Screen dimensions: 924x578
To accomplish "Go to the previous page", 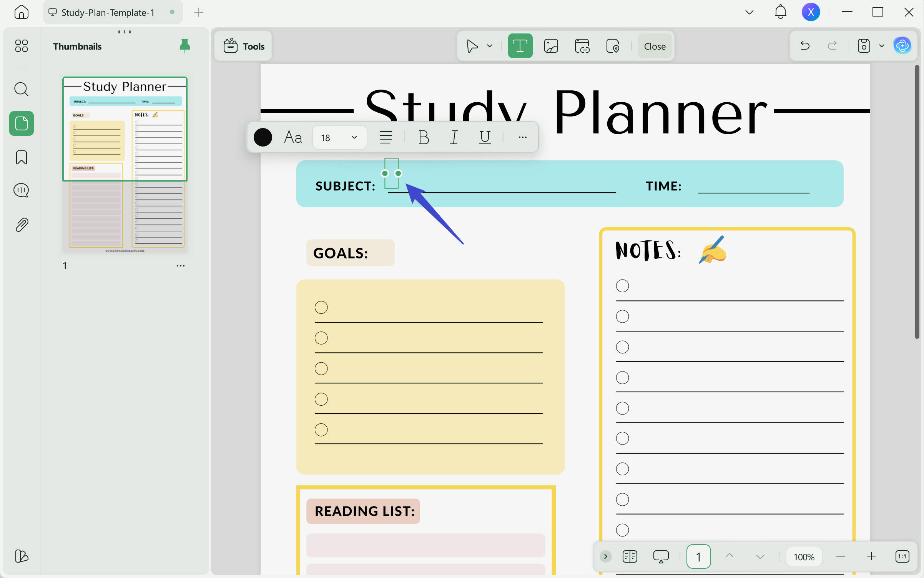I will [729, 556].
